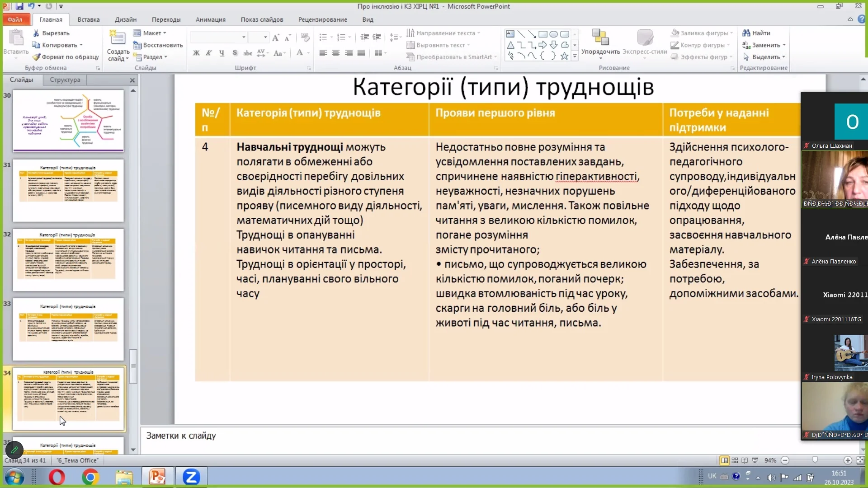Expand the Заменить replace dropdown
868x488 pixels.
[784, 45]
